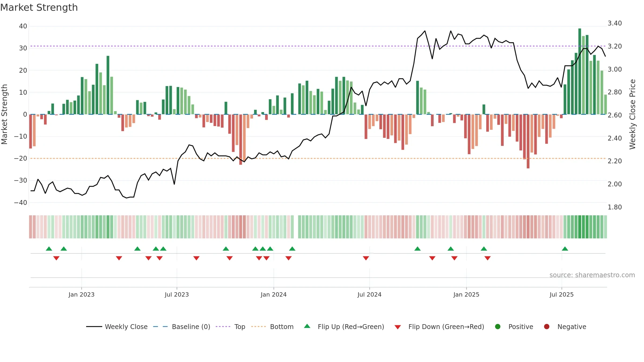This screenshot has width=644, height=362.
Task: Click the vertical Market Strength axis title
Action: tap(5, 114)
